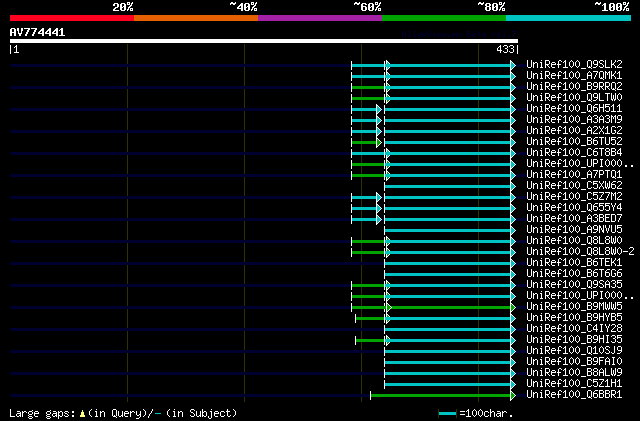Click the UniRef100_Q9SLK2 hit label

(574, 65)
